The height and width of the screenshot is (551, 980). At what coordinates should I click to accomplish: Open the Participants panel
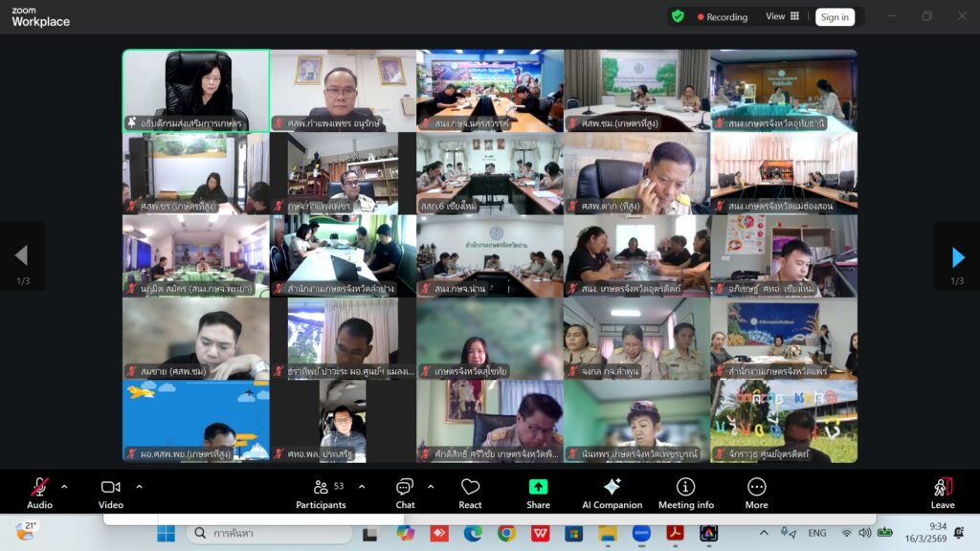click(321, 492)
